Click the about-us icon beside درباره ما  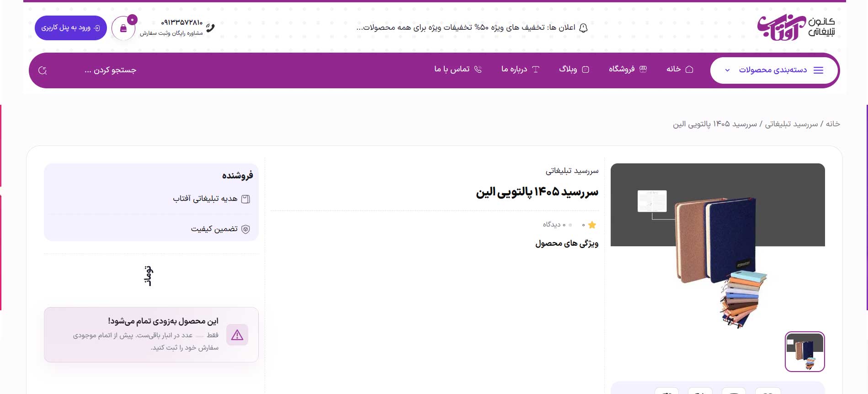coord(536,69)
